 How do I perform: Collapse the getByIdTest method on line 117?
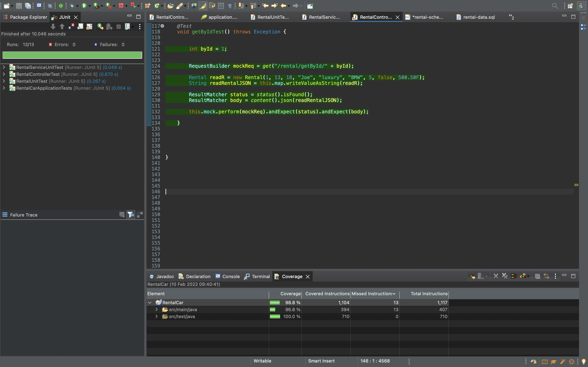coord(163,26)
